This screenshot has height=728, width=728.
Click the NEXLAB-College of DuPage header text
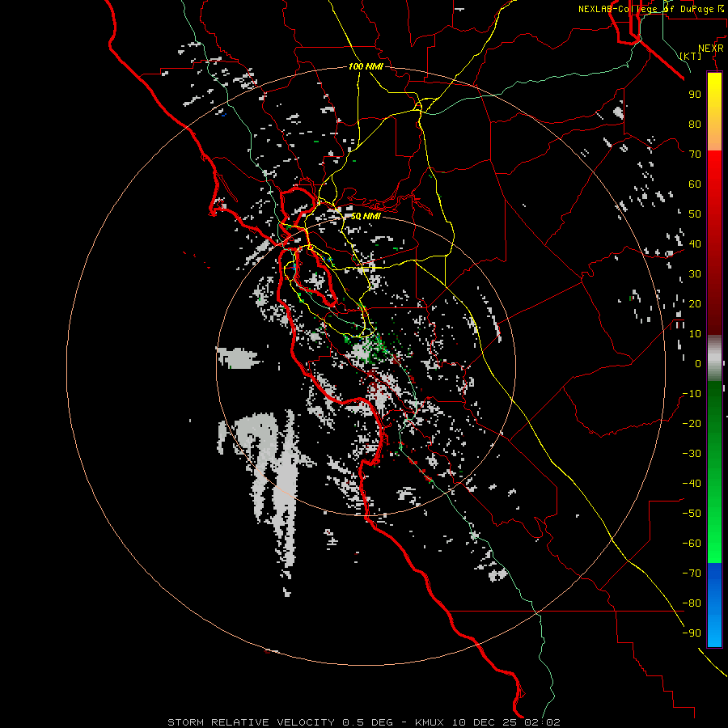point(650,9)
